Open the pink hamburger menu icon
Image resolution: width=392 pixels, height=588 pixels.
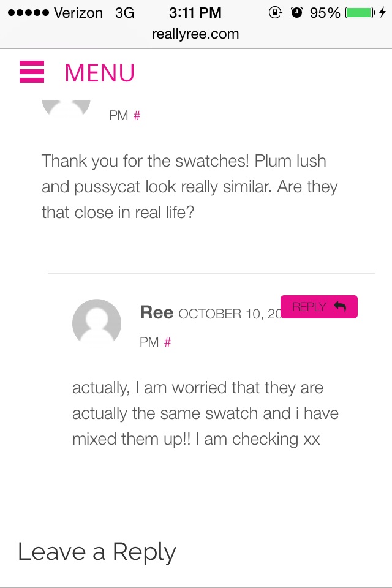(32, 72)
